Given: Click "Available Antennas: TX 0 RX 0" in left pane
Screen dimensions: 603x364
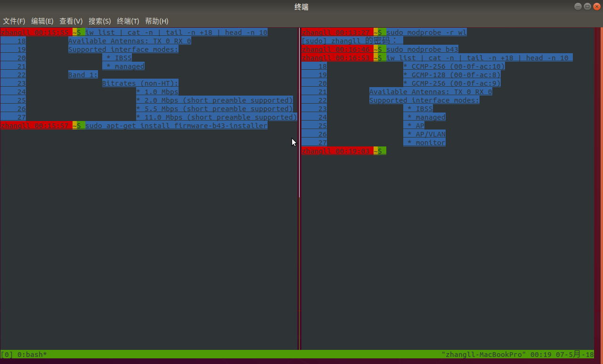Looking at the screenshot, I should coord(130,41).
